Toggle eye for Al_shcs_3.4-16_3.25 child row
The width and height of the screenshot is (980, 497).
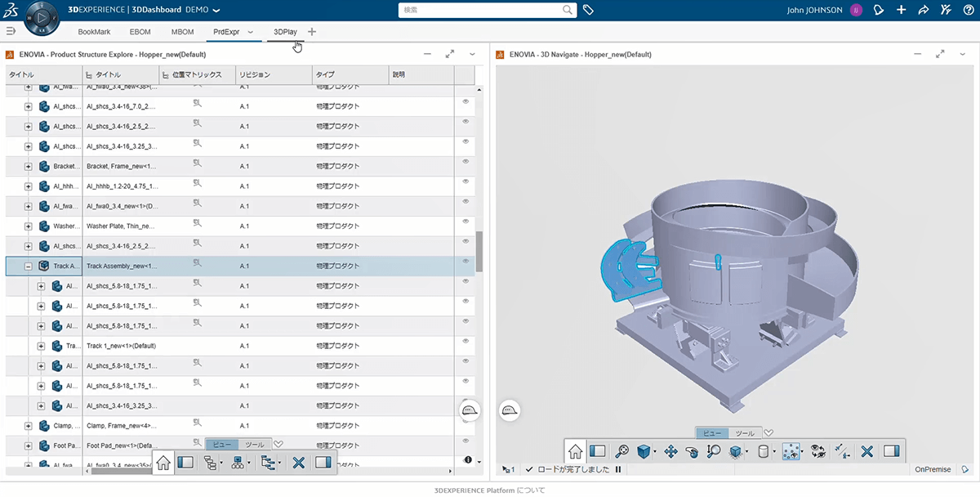(x=465, y=401)
